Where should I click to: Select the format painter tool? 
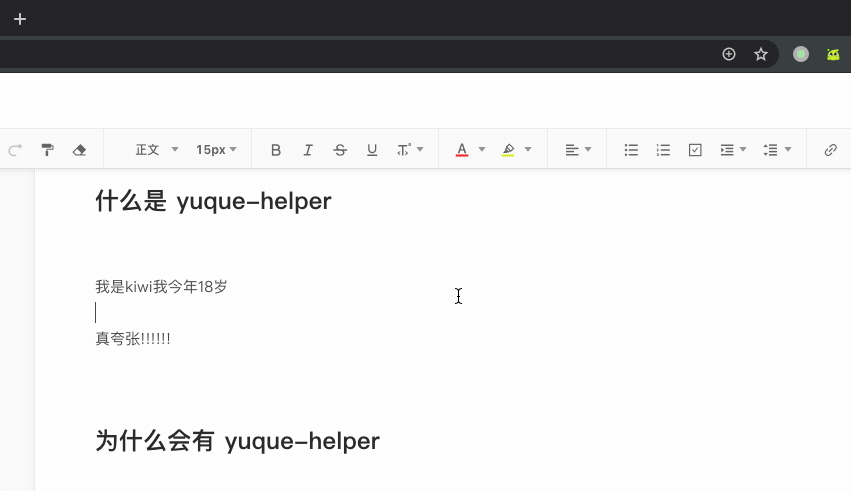click(47, 150)
